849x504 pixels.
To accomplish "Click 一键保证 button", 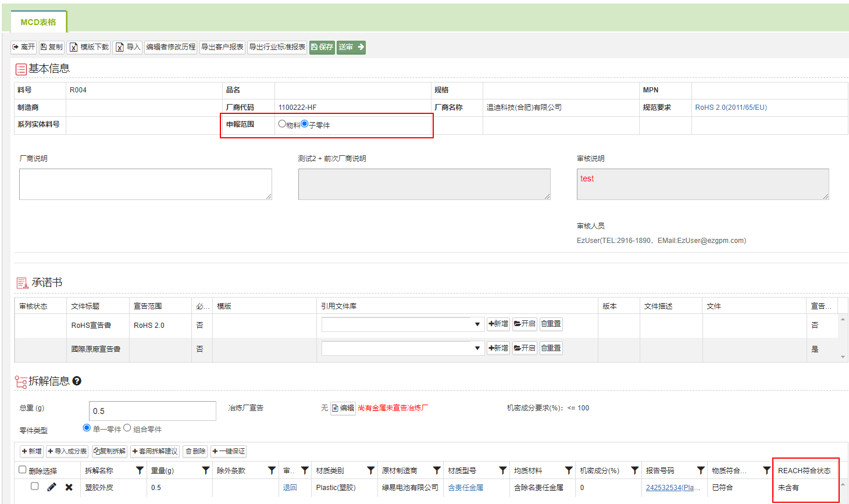I will (229, 451).
